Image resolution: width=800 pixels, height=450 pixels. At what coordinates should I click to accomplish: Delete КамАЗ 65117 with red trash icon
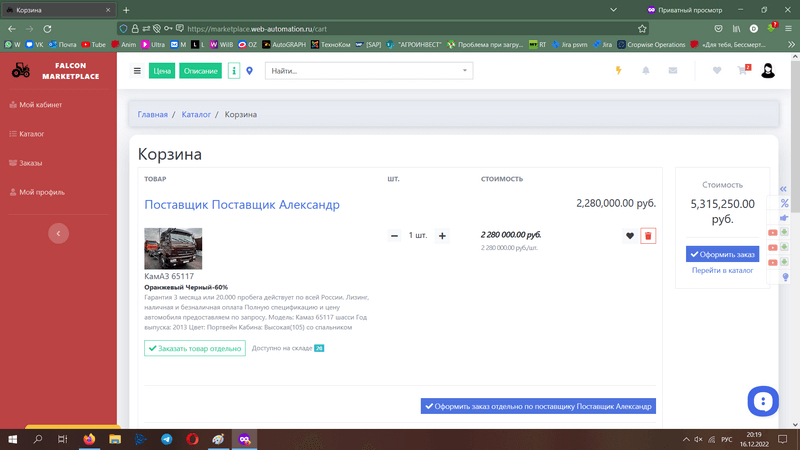click(648, 236)
